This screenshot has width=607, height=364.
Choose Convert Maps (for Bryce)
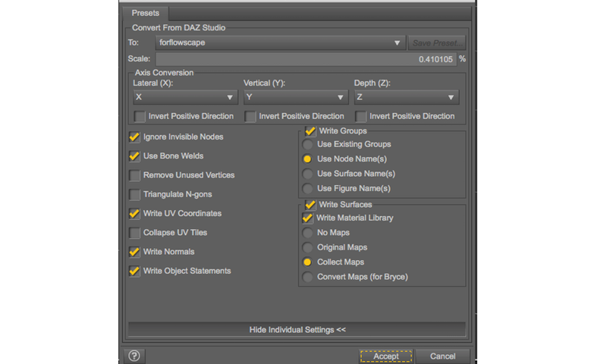307,277
